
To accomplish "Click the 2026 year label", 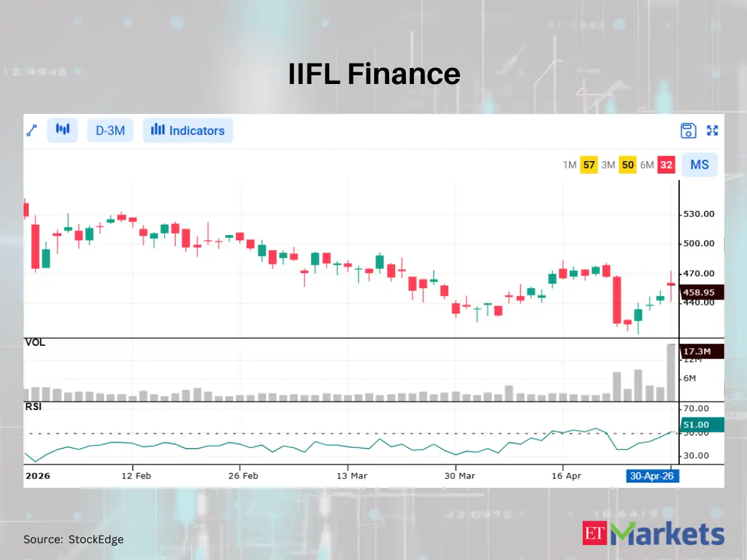I will tap(37, 476).
